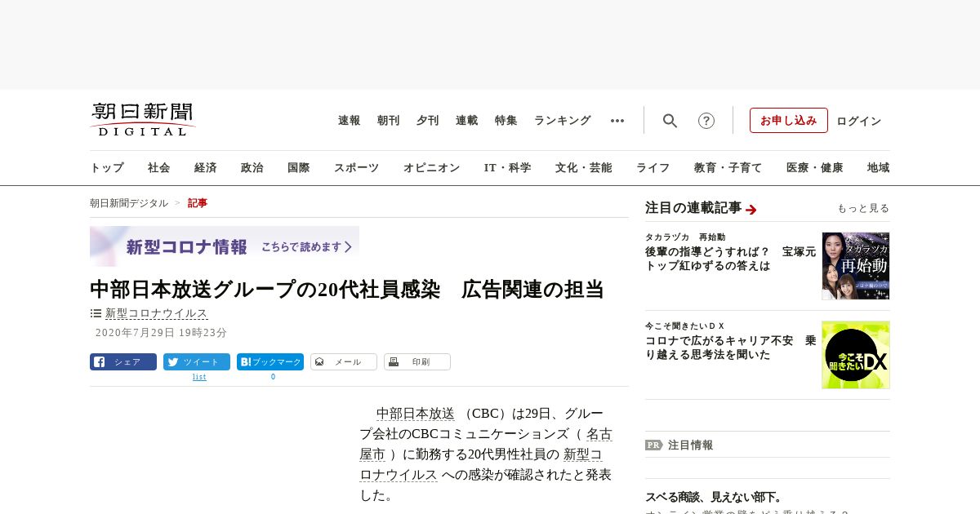Open the search magnifier icon
Viewport: 980px width, 514px height.
pyautogui.click(x=670, y=121)
